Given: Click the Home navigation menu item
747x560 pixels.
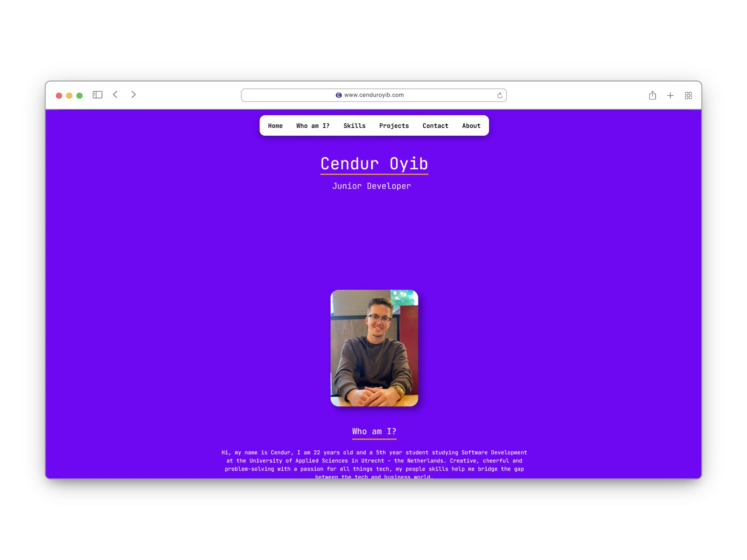Looking at the screenshot, I should (x=275, y=125).
